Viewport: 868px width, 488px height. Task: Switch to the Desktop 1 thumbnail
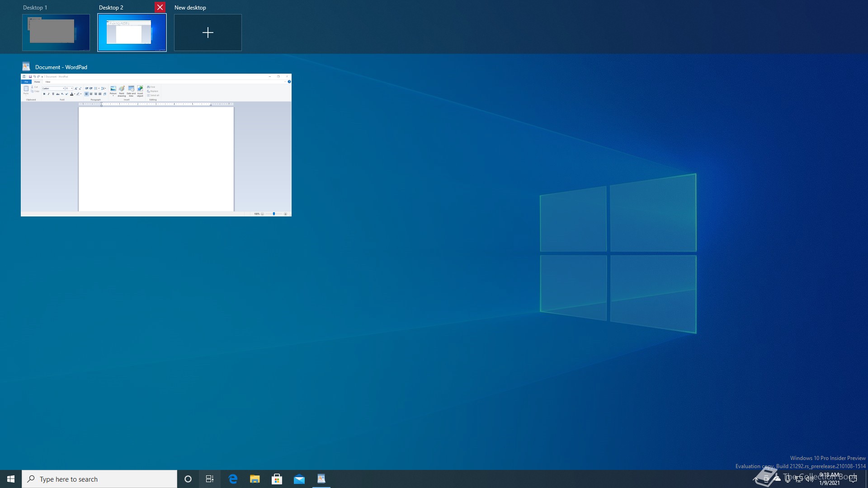point(56,33)
